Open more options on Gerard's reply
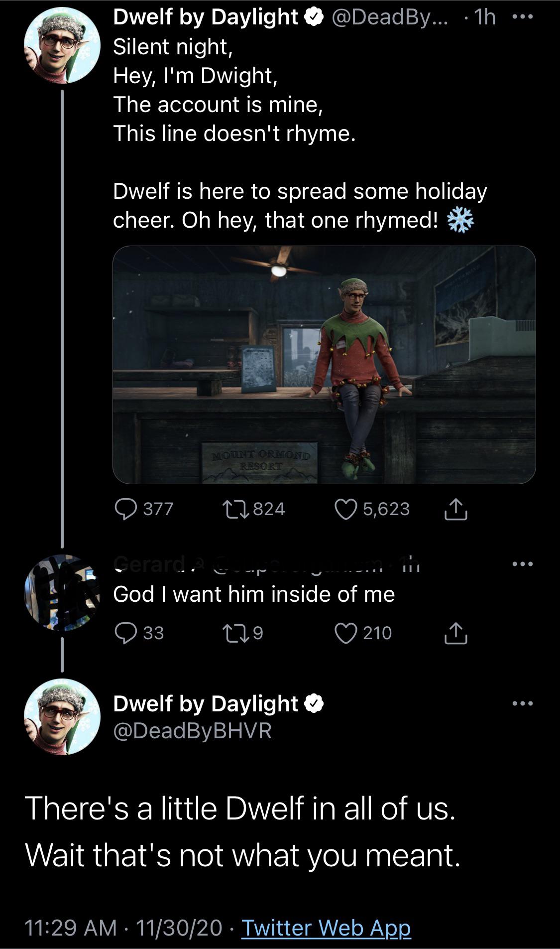 [523, 564]
